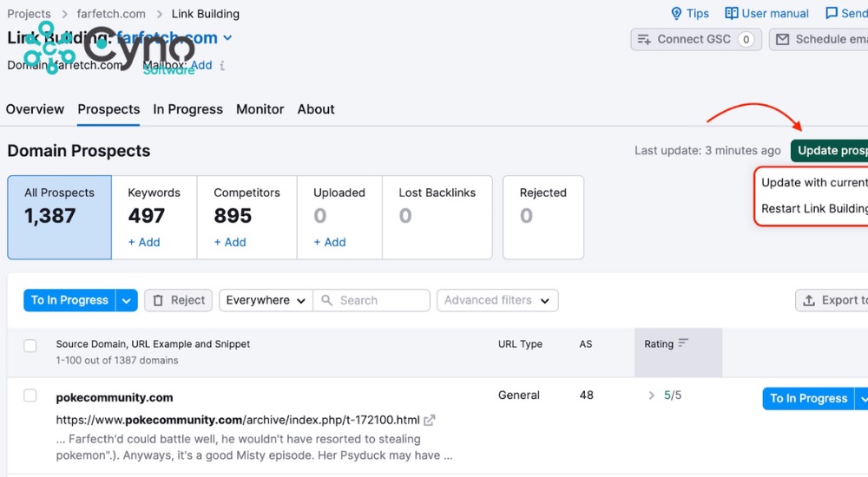Click the Projects breadcrumb link

click(x=29, y=14)
